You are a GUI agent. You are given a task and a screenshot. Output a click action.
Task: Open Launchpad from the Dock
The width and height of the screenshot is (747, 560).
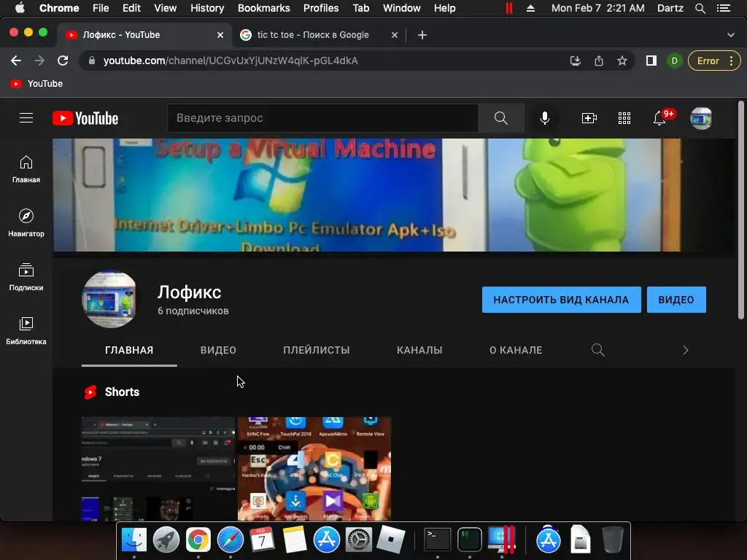click(x=166, y=540)
